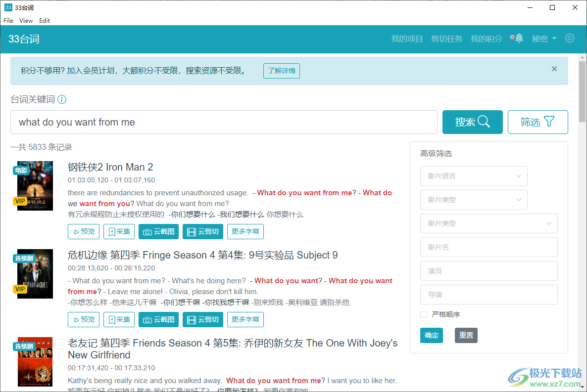Open the 钢铁侠2 Iron Man 2 title
This screenshot has width=587, height=392.
(x=110, y=167)
